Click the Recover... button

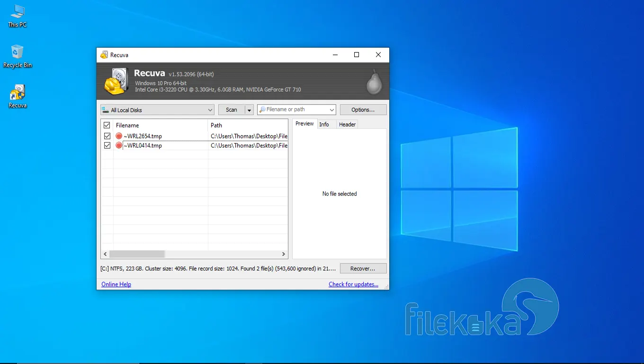click(363, 268)
